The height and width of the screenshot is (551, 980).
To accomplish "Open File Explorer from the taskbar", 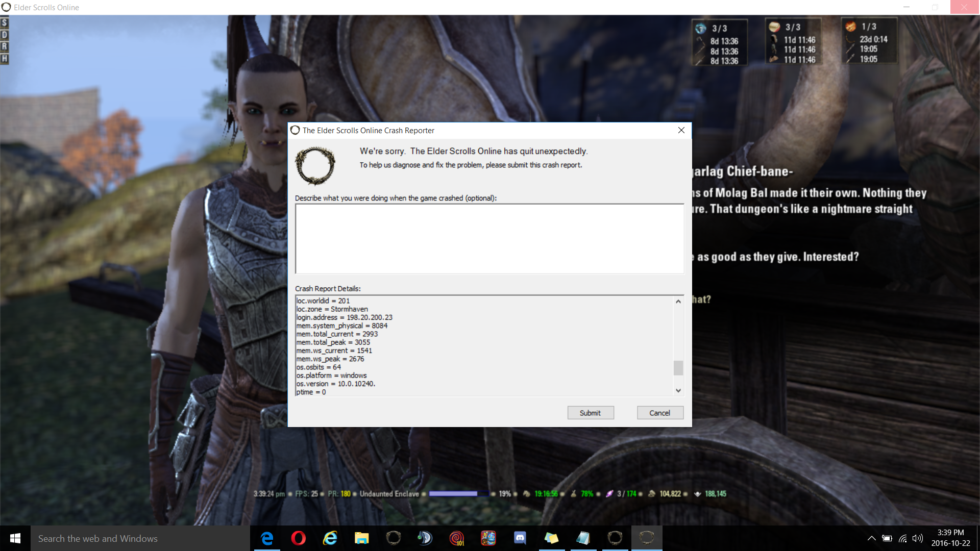I will (x=362, y=538).
